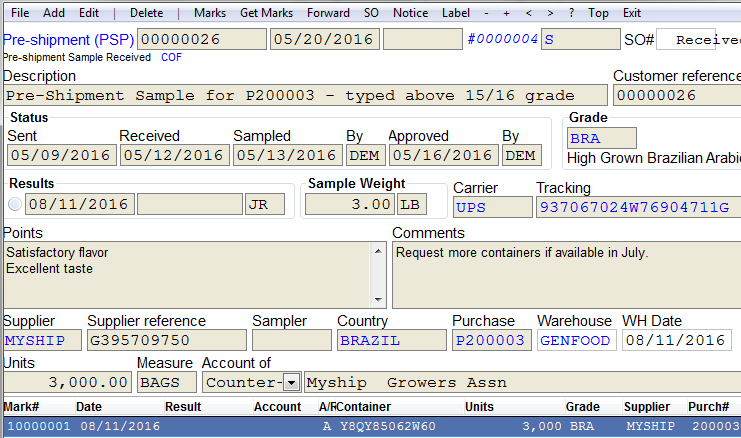Image resolution: width=741 pixels, height=438 pixels.
Task: Click the Approved By field DEM
Action: tap(521, 155)
